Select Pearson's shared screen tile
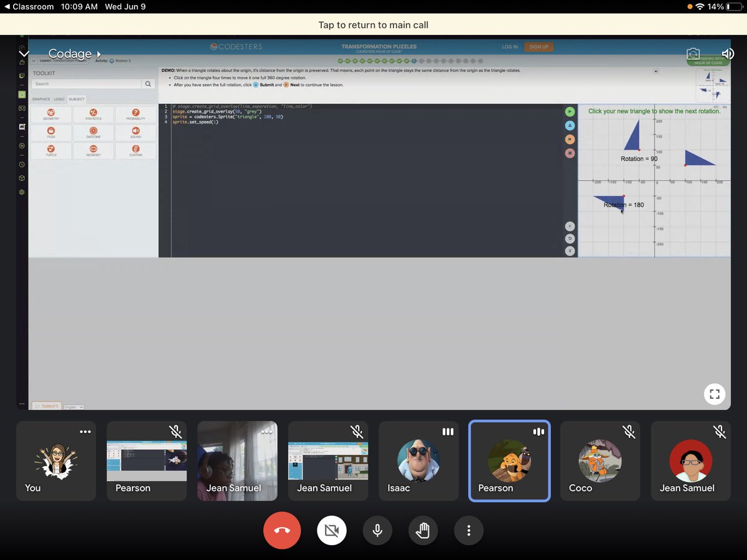 147,461
